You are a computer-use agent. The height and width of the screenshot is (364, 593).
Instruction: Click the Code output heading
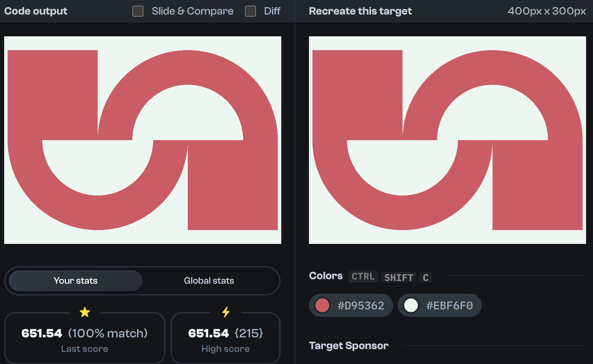[35, 11]
